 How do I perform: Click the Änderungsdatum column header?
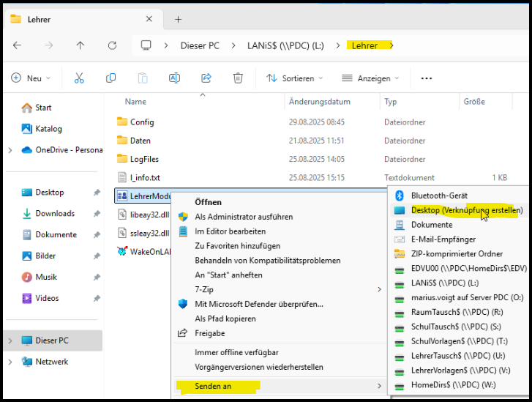pyautogui.click(x=319, y=102)
